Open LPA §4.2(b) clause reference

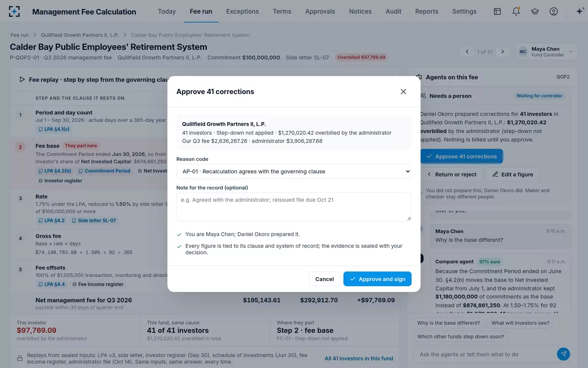(x=55, y=171)
